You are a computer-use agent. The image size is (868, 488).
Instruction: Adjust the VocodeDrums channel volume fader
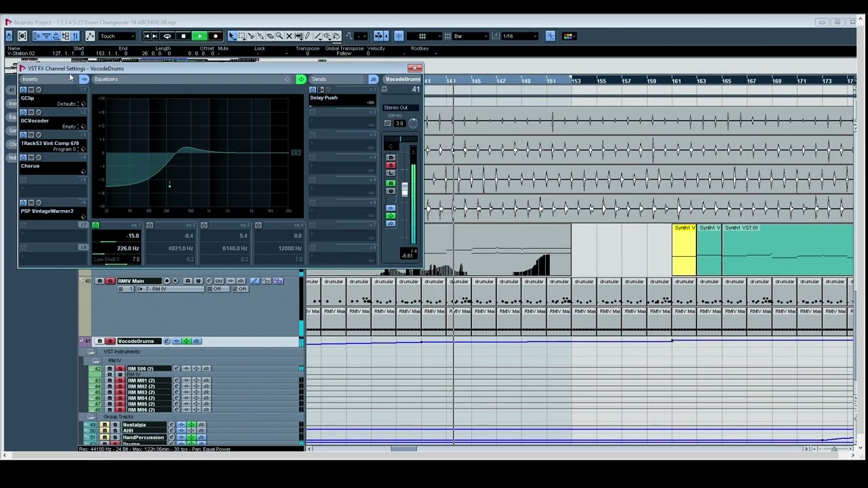pyautogui.click(x=405, y=190)
